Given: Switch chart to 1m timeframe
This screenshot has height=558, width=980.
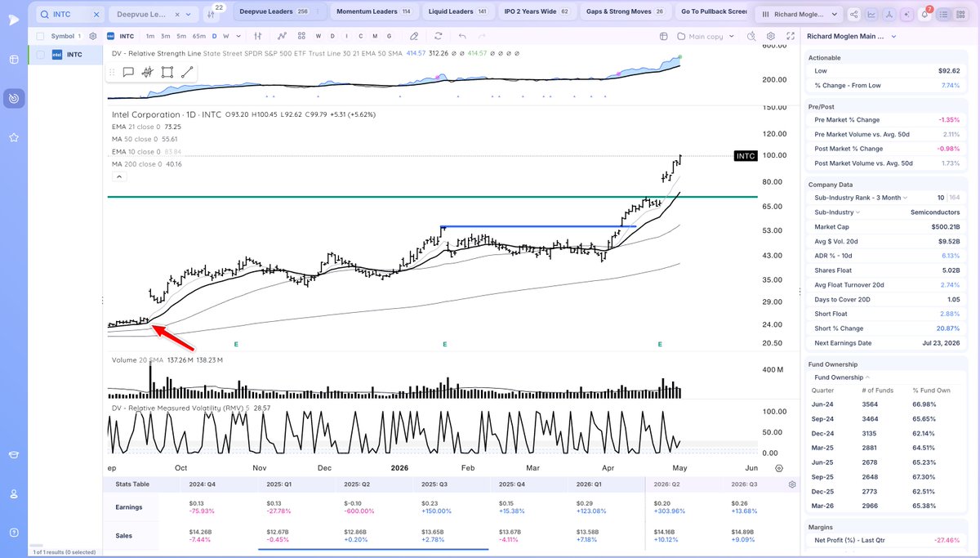Looking at the screenshot, I should click(150, 37).
